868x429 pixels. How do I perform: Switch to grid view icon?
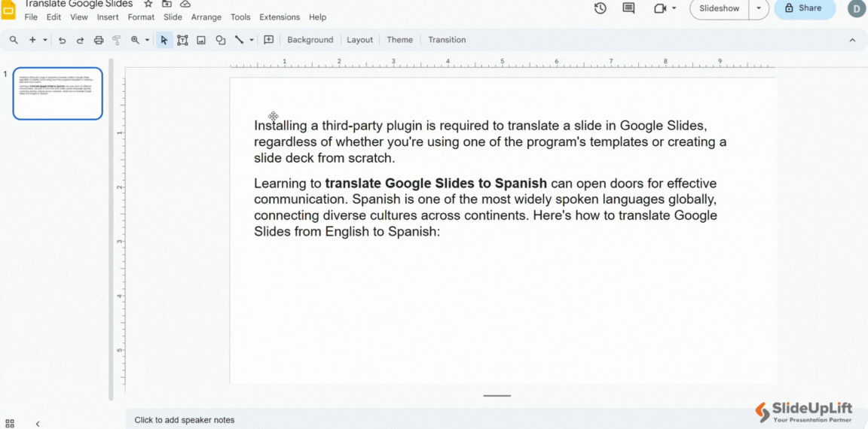coord(9,424)
